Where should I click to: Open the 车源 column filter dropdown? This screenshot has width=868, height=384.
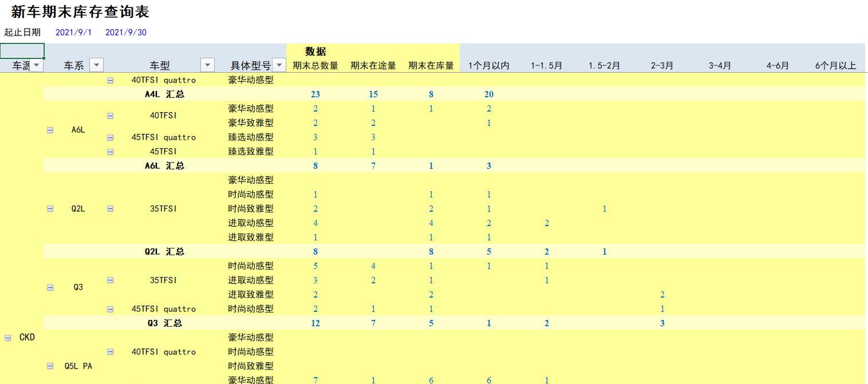pyautogui.click(x=36, y=65)
